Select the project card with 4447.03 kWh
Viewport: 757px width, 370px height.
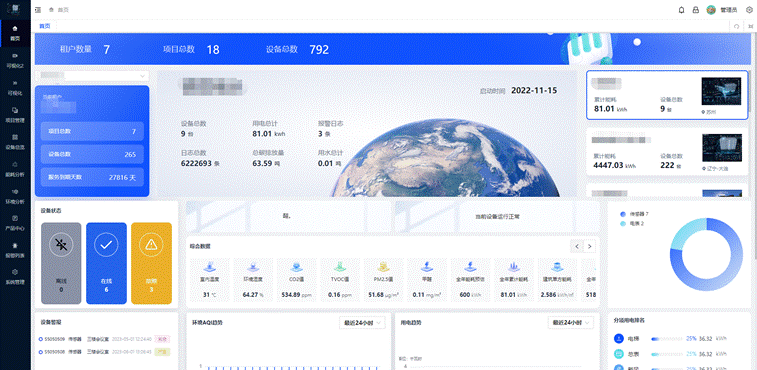[667, 152]
